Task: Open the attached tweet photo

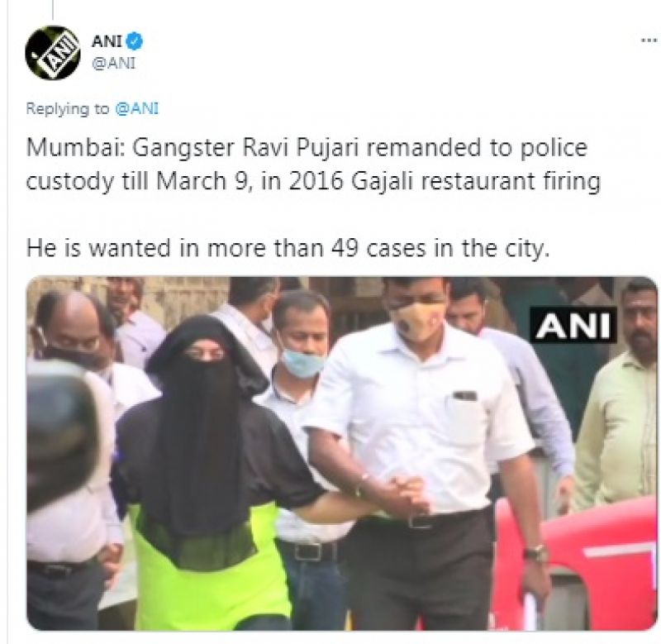Action: tap(342, 453)
